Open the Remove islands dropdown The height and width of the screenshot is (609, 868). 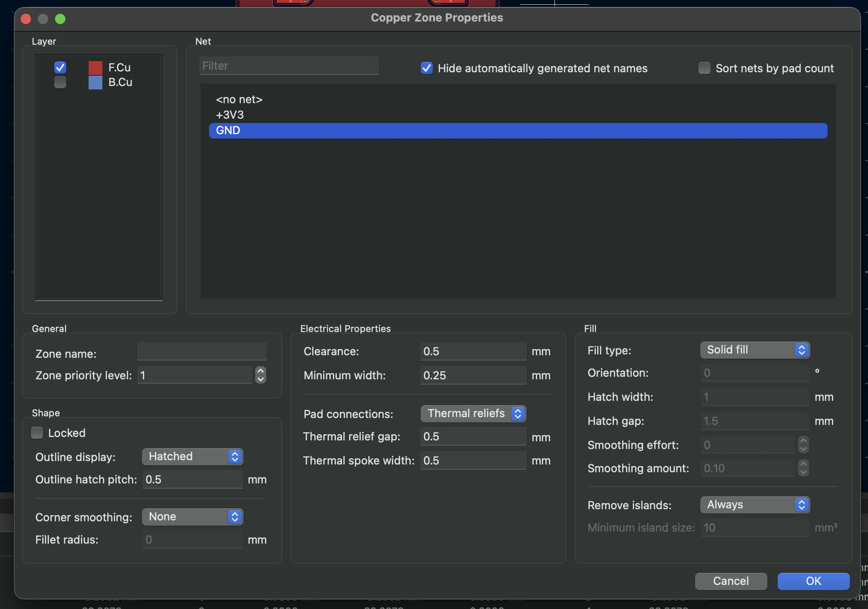coord(754,504)
